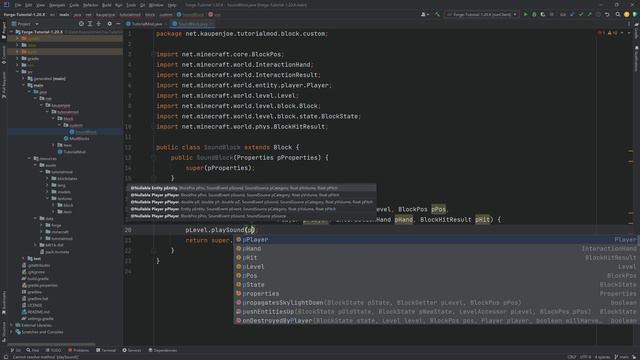
Task: Click the 'Cannot resolve method' status message
Action: tap(46, 357)
